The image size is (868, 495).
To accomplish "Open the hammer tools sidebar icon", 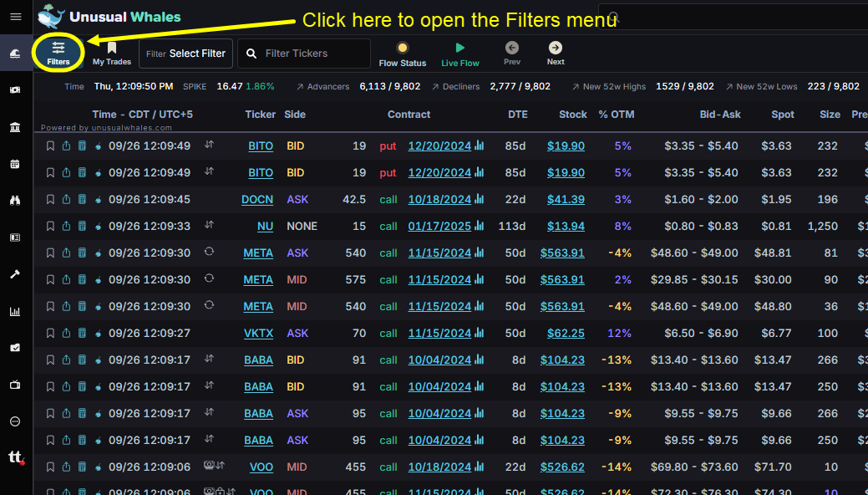I will 16,273.
